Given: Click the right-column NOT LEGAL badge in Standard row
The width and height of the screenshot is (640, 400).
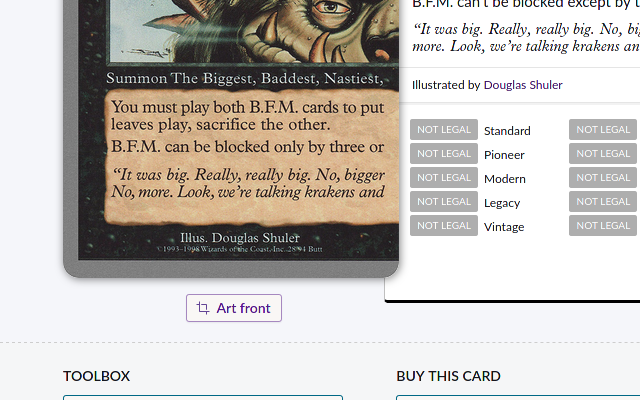Looking at the screenshot, I should [603, 129].
